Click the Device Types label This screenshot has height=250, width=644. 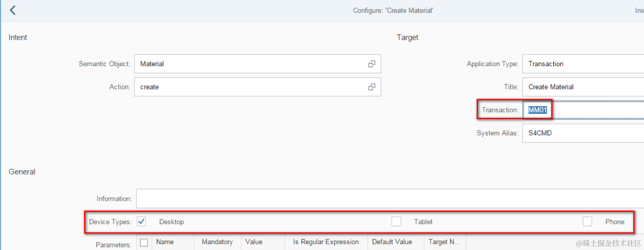[110, 222]
